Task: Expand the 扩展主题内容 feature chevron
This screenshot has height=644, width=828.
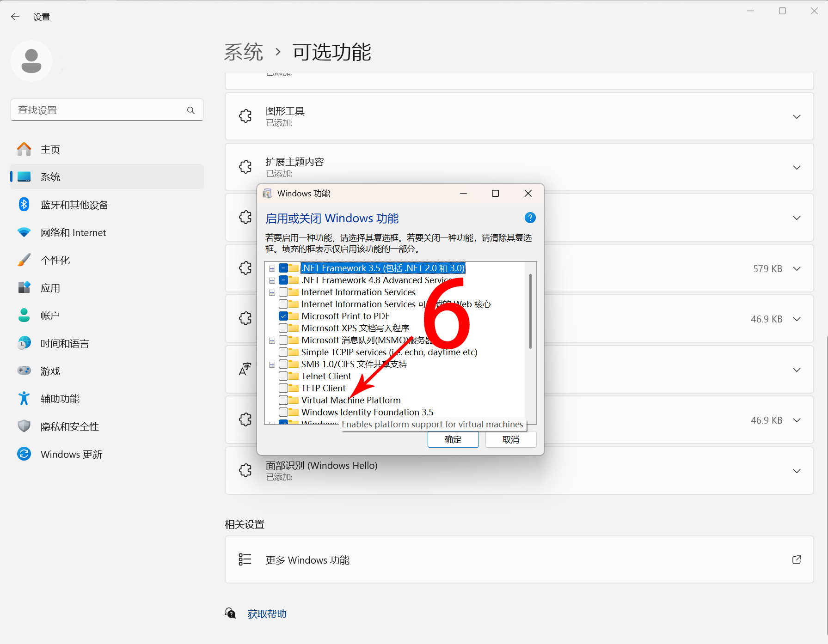Action: 797,167
